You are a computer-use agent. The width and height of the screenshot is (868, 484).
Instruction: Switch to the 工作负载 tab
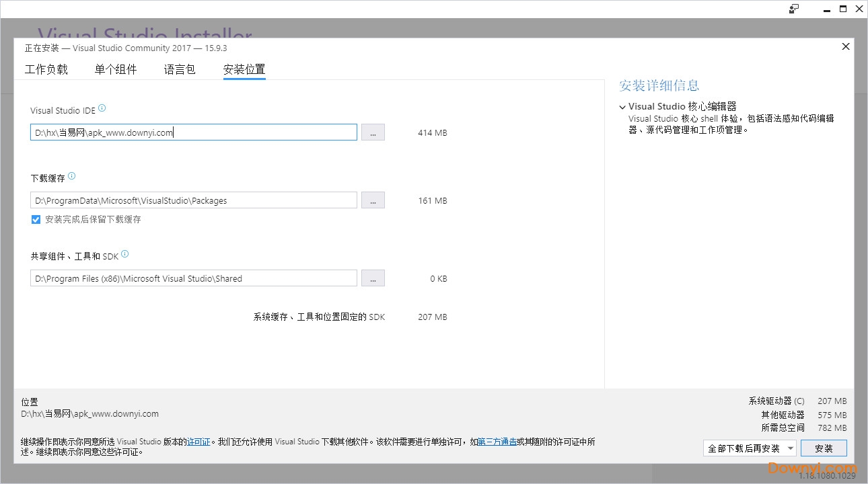46,69
